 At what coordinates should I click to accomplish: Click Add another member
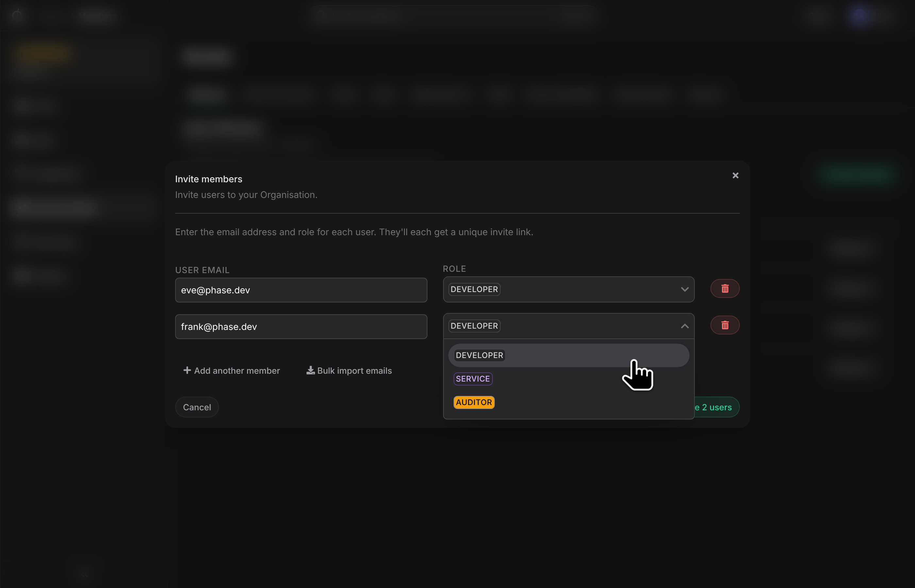pyautogui.click(x=231, y=371)
